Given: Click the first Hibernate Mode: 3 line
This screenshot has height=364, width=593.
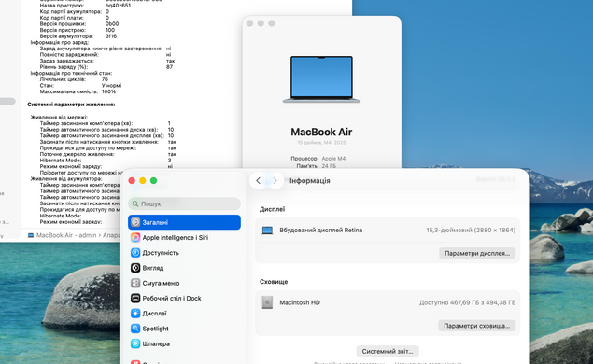Looking at the screenshot, I should click(106, 161).
